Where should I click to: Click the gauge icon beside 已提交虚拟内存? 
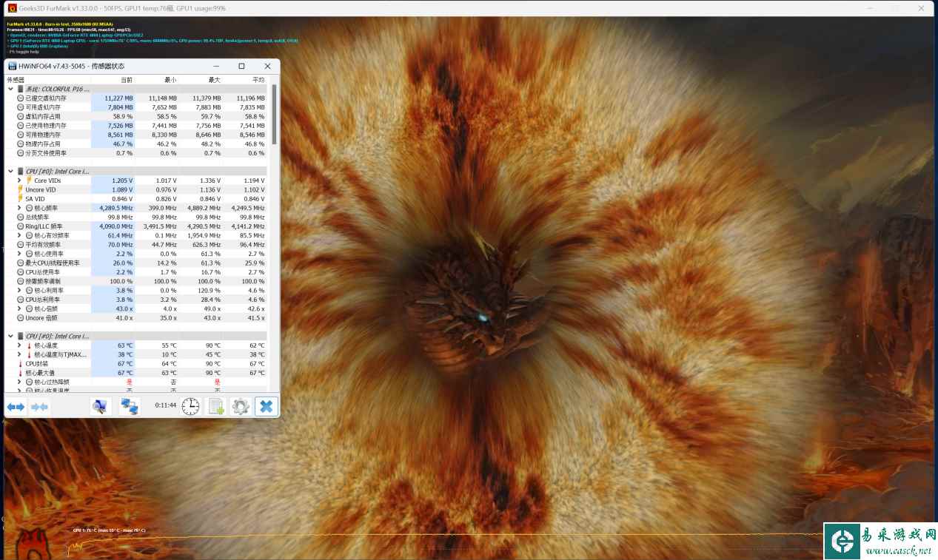(x=21, y=98)
